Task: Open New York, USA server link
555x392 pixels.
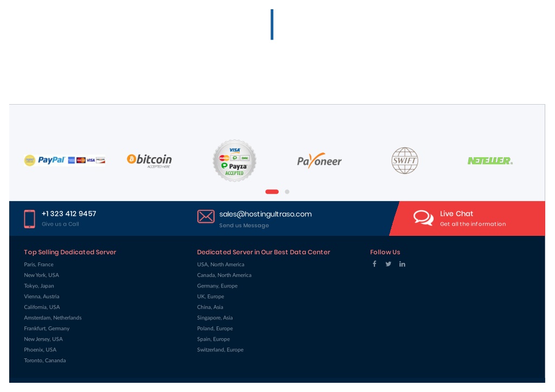Action: 41,275
